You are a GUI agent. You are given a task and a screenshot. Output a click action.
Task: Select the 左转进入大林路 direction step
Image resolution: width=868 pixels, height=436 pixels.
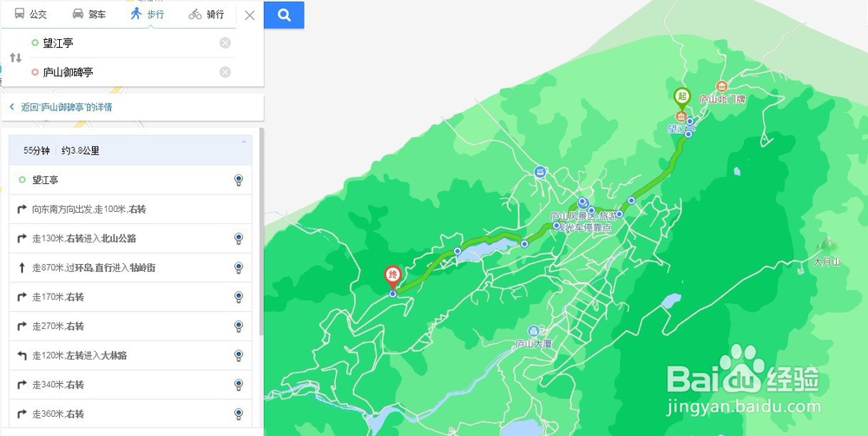click(131, 355)
